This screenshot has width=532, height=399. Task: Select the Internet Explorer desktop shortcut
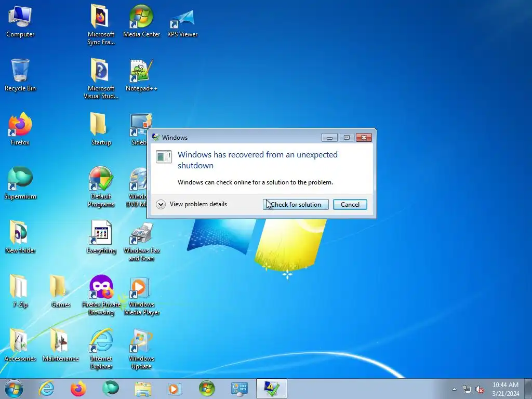click(x=101, y=349)
